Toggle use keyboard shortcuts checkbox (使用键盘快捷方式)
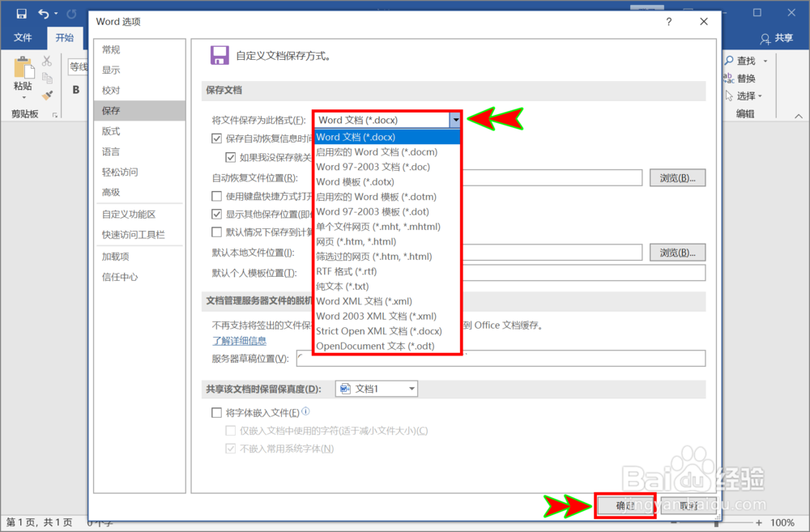810x532 pixels. [217, 196]
